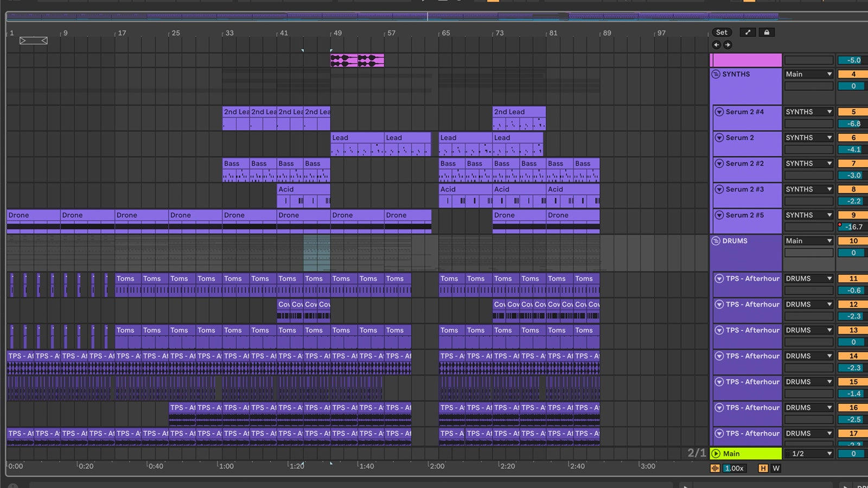
Task: Click the Lock Envelopes padlock icon
Action: [x=766, y=33]
